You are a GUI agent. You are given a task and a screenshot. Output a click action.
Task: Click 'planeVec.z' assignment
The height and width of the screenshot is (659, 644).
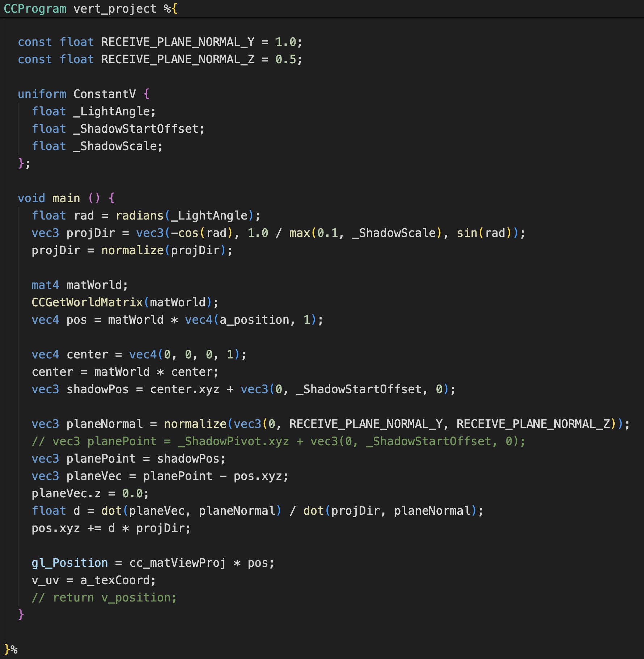66,493
